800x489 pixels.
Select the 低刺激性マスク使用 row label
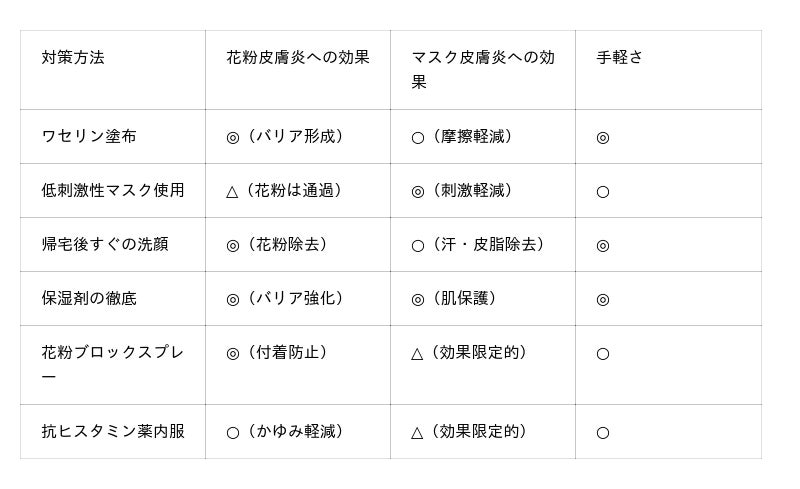[112, 191]
